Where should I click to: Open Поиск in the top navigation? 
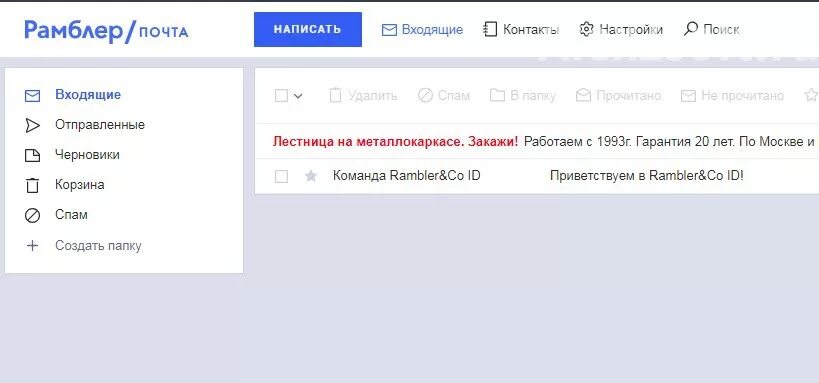721,30
